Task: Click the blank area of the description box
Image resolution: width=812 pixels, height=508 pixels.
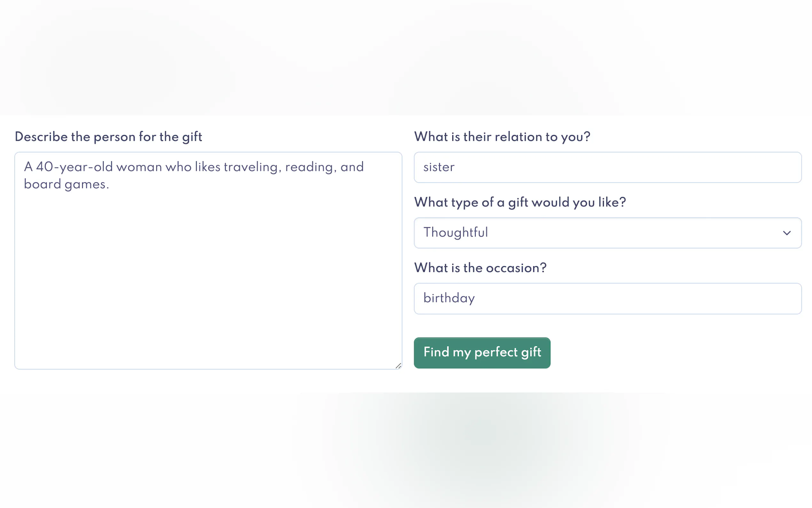Action: click(208, 275)
